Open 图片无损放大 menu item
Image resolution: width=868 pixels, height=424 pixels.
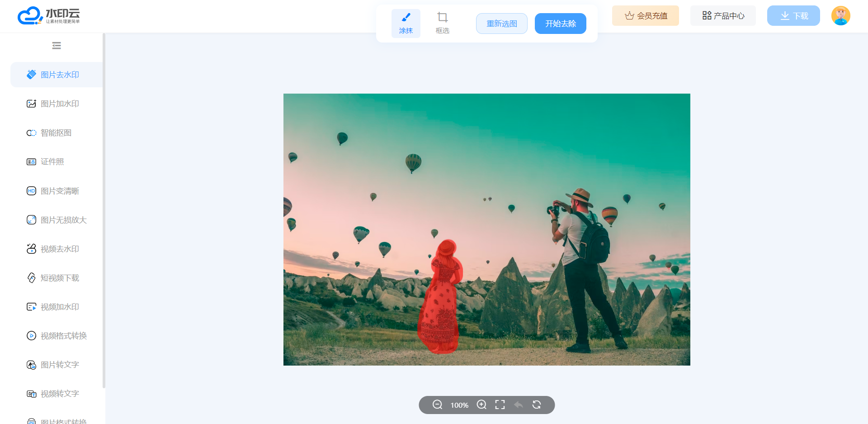tap(57, 220)
